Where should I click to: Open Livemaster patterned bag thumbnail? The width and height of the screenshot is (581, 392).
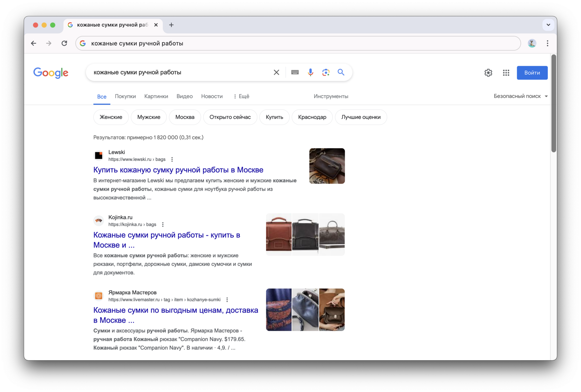click(x=279, y=310)
